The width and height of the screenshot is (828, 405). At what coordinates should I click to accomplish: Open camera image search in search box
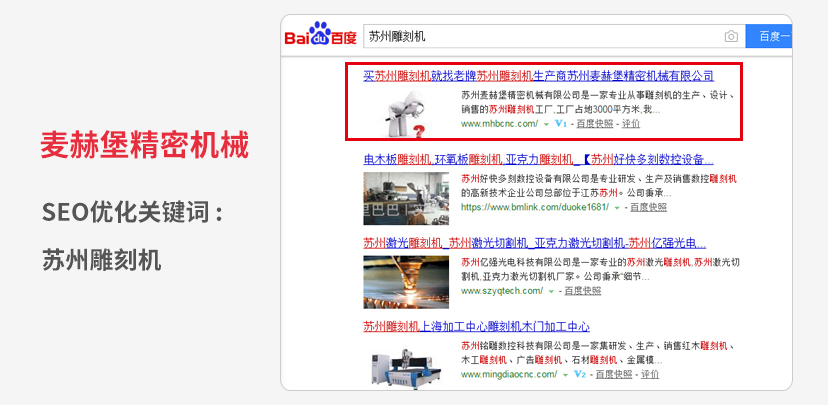731,37
